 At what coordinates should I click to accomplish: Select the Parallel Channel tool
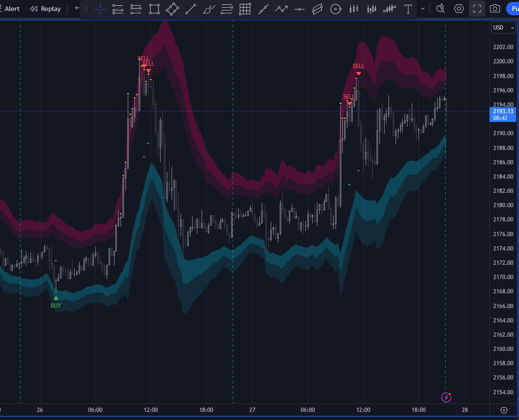coord(317,9)
